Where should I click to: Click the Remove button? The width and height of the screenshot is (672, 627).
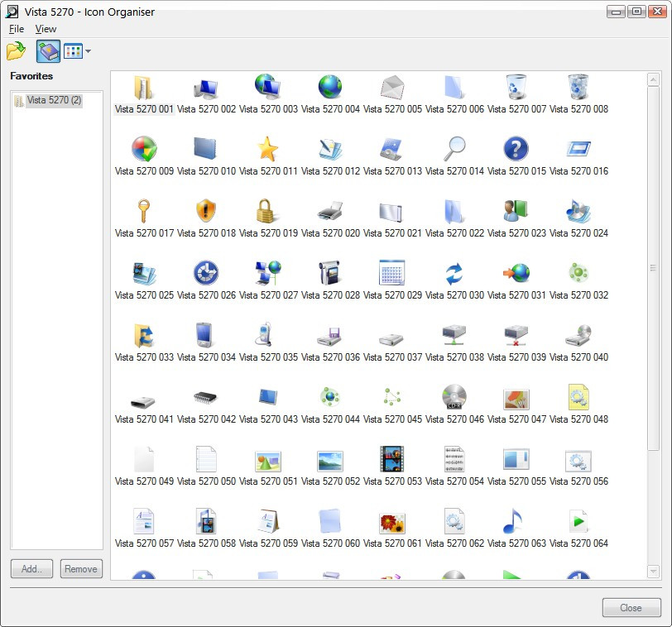(x=81, y=569)
